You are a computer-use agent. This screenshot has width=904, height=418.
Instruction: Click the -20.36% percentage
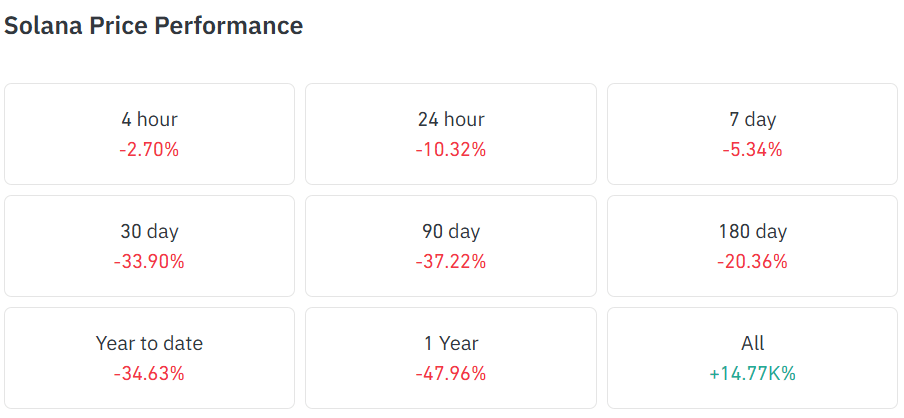(752, 262)
